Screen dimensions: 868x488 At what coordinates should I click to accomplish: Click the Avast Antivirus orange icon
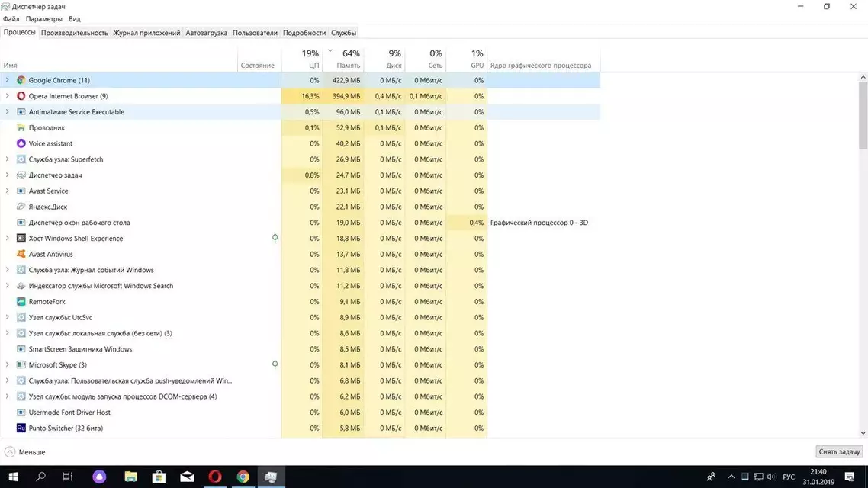coord(21,254)
